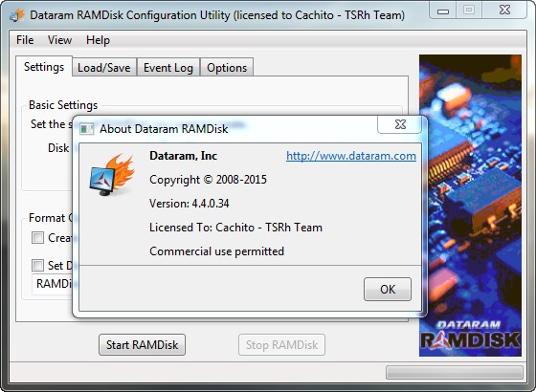Open the Options tab
The image size is (536, 392).
(x=227, y=68)
